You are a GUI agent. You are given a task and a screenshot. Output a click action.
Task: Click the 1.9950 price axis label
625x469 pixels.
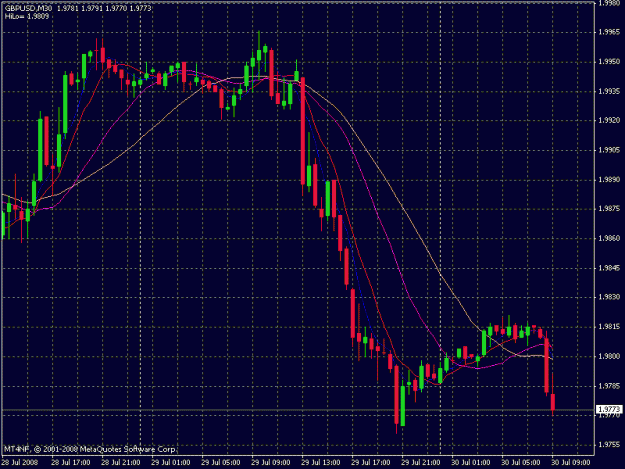coord(609,62)
